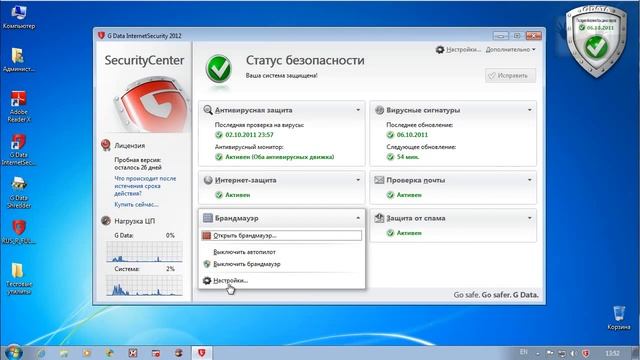
Task: Click Активен (Оба антивирусных движка) status
Action: [280, 157]
